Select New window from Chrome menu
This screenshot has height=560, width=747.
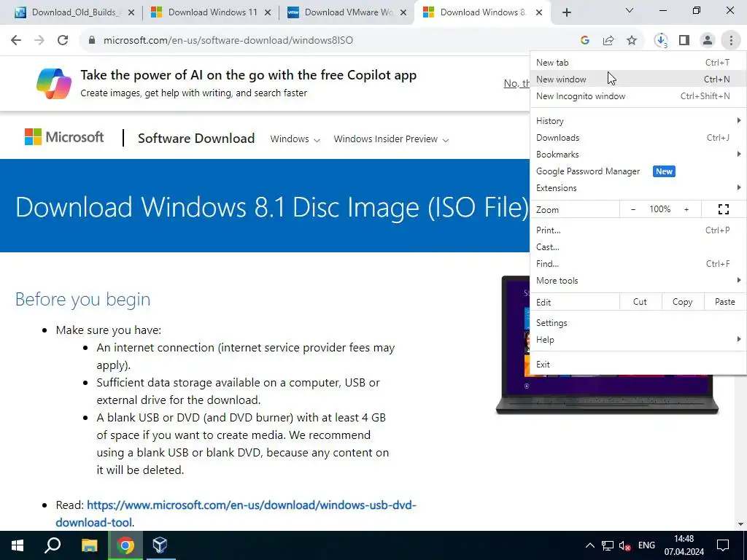pos(638,79)
